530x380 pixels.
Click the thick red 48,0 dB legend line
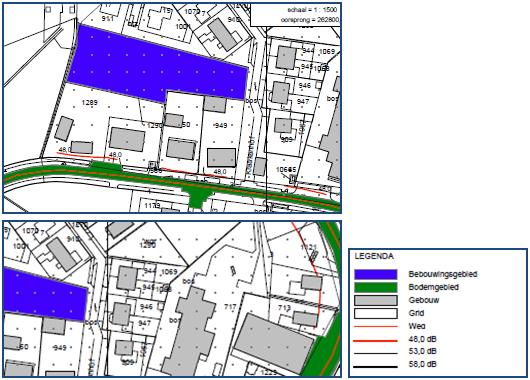pyautogui.click(x=376, y=340)
